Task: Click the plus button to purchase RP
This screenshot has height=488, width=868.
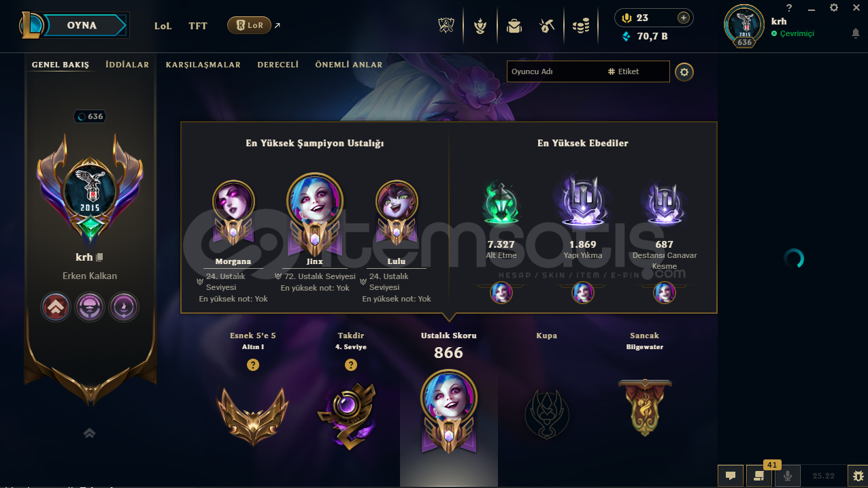Action: [684, 18]
